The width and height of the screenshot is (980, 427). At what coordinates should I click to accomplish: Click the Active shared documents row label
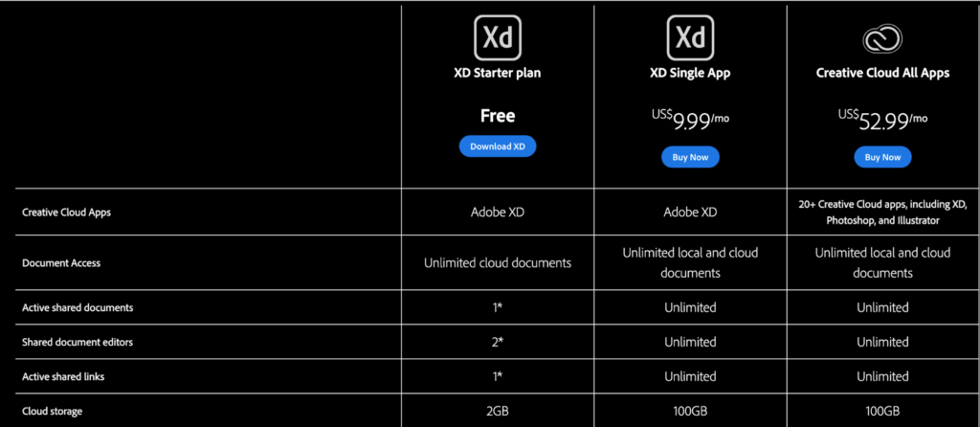(78, 308)
